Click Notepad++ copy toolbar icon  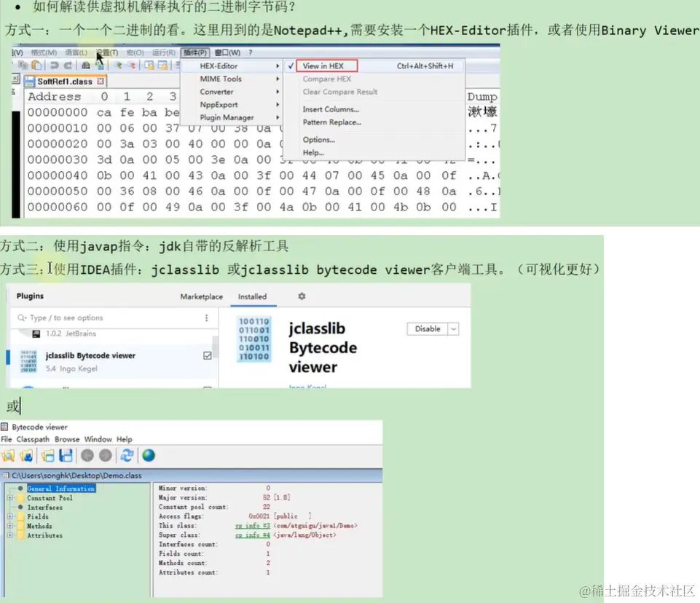click(x=23, y=66)
